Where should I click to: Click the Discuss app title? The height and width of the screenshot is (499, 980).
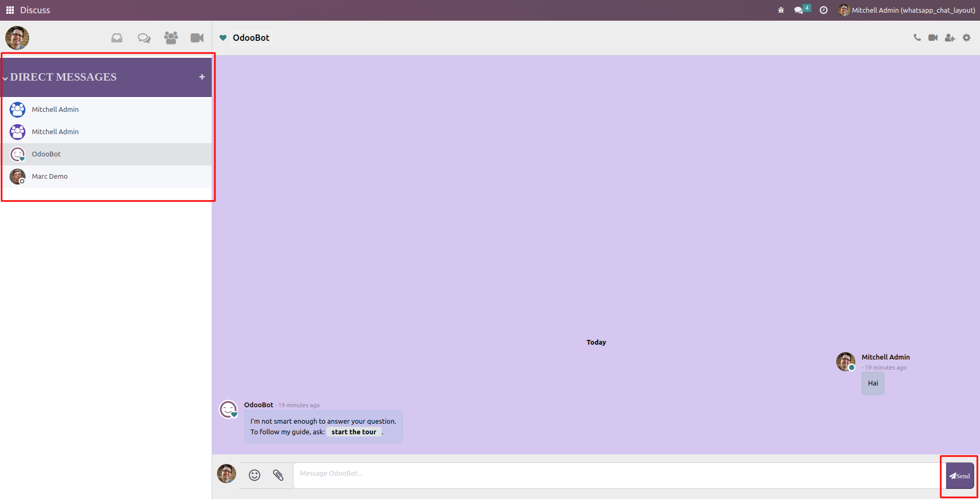point(35,10)
